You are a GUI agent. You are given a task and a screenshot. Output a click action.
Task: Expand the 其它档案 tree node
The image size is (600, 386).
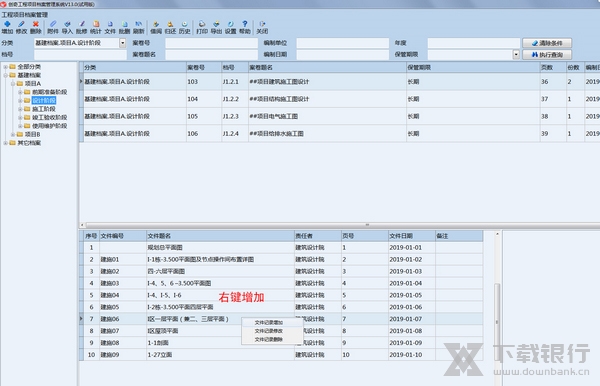pos(5,143)
